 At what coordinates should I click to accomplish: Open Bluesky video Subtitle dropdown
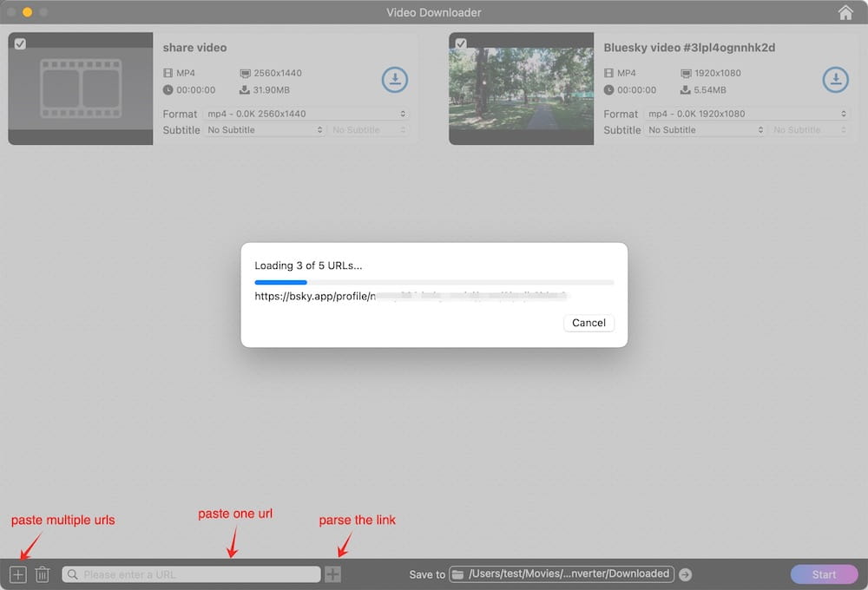tap(705, 130)
